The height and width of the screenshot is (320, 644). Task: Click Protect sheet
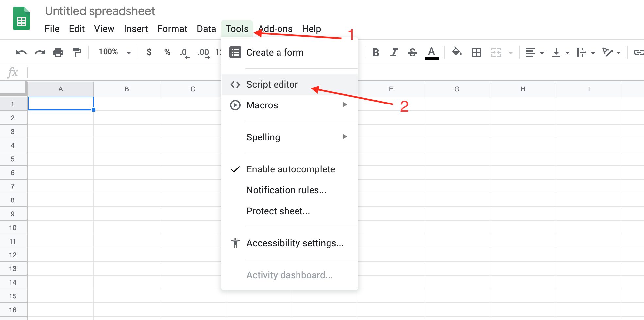[278, 211]
